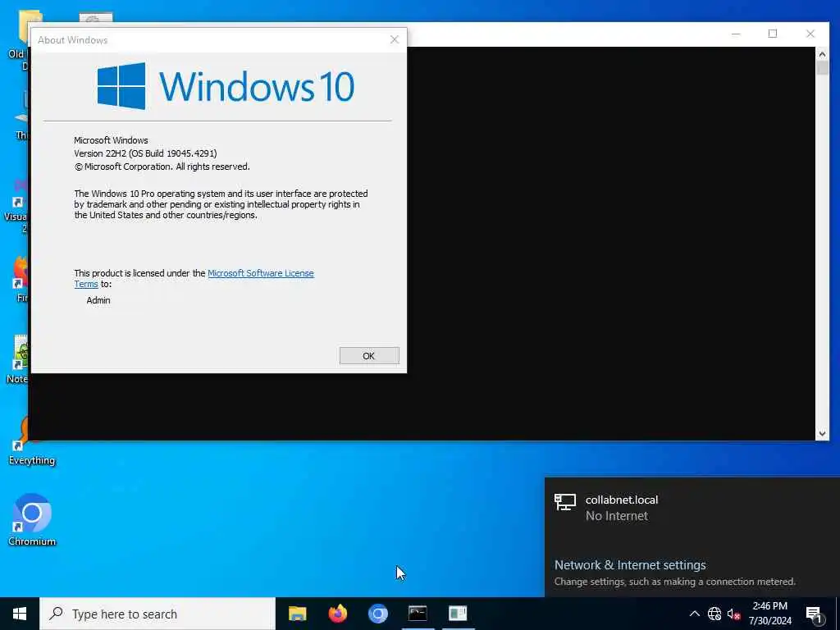The height and width of the screenshot is (630, 840).
Task: Switch to the winver taskbar app icon
Action: pos(458,614)
